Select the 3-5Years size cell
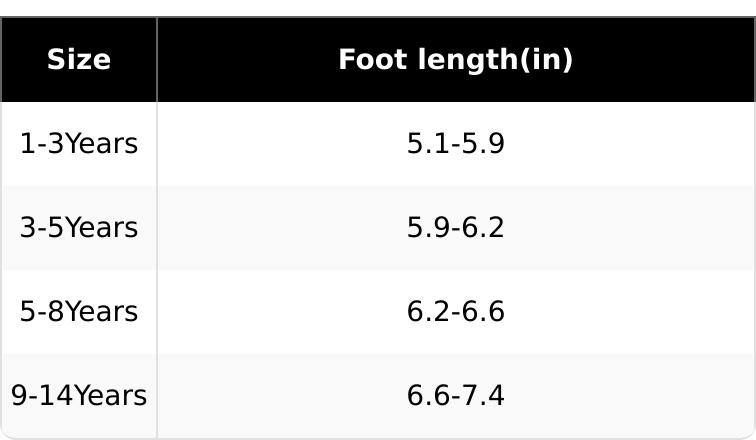 tap(79, 227)
